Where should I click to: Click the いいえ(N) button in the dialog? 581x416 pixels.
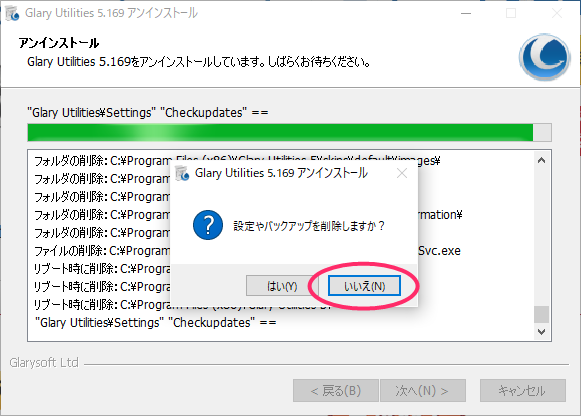364,286
